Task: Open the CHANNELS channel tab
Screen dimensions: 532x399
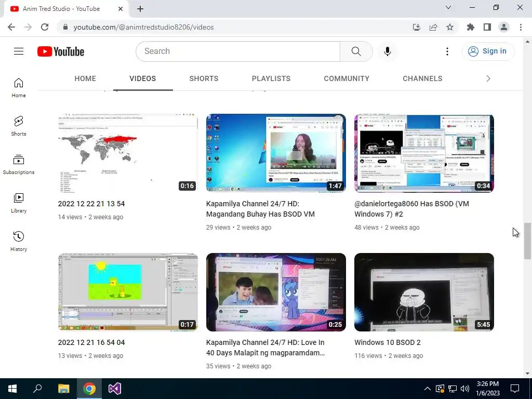Action: click(x=422, y=78)
